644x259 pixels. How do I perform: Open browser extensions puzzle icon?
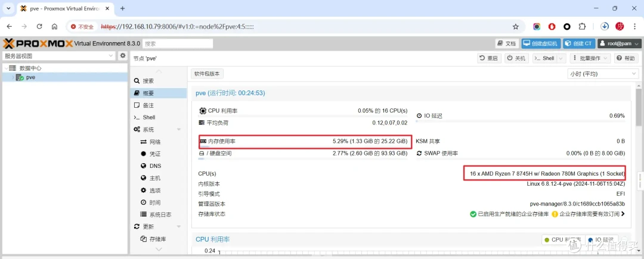[582, 27]
